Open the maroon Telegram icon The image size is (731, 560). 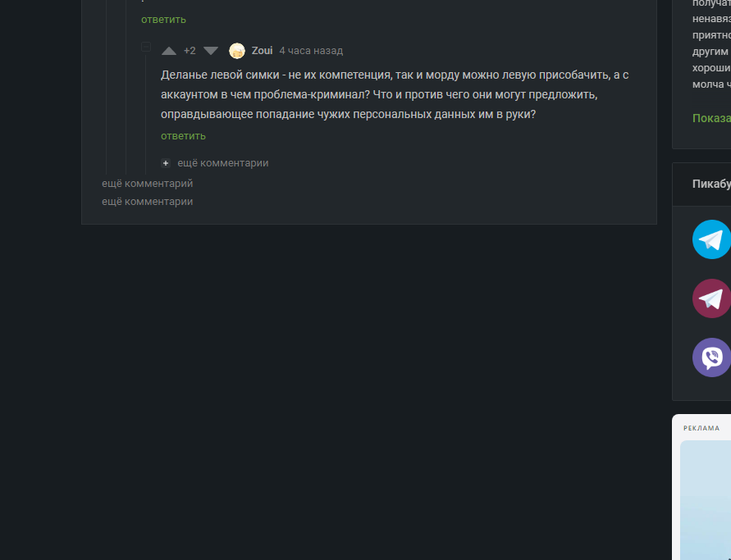711,298
